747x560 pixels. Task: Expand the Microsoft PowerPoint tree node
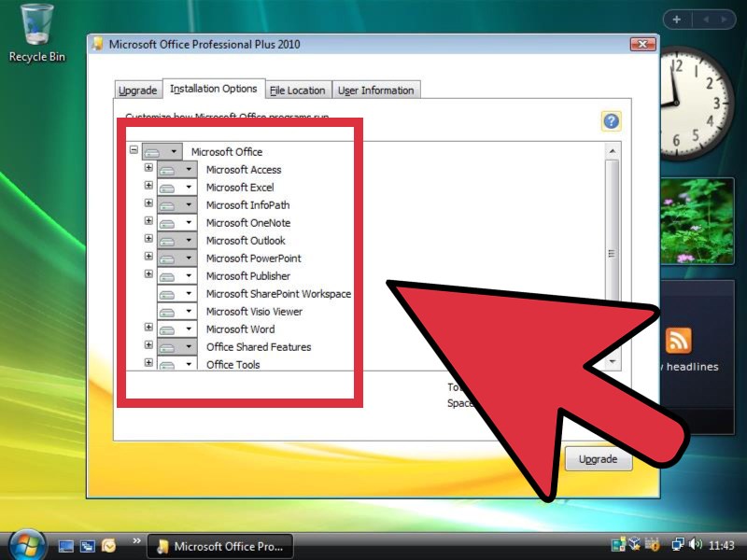pyautogui.click(x=148, y=256)
